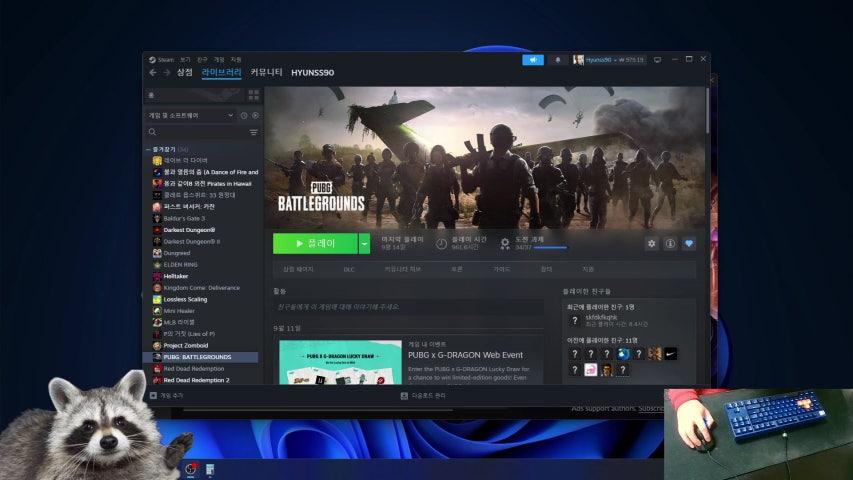Open the community hub link
The image size is (853, 480).
[x=403, y=269]
